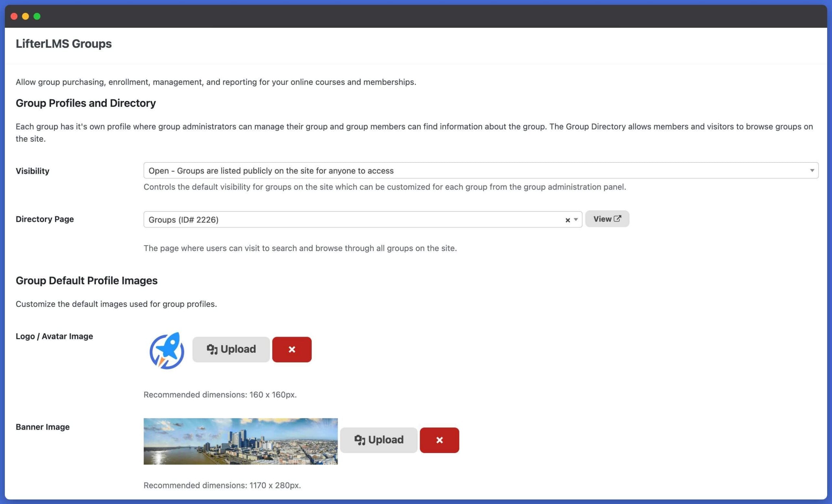Click the rocket logo avatar thumbnail
Image resolution: width=832 pixels, height=504 pixels.
pos(167,350)
